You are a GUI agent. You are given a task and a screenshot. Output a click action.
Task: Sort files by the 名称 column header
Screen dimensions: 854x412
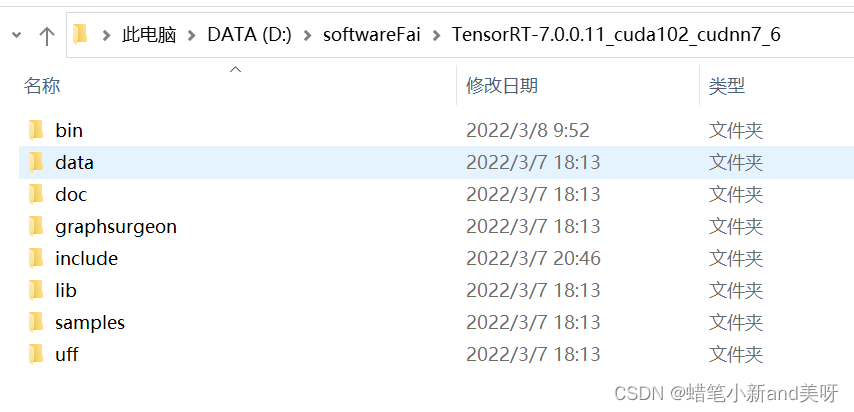click(x=42, y=86)
